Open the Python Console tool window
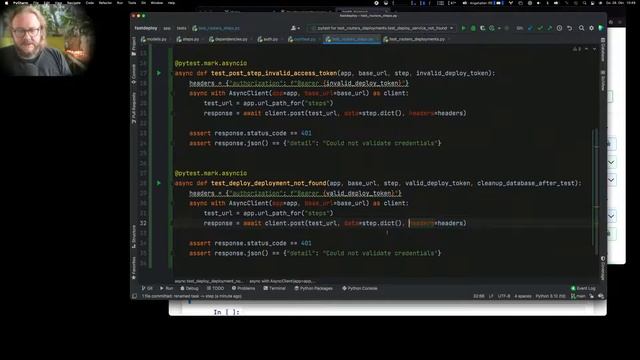 click(360, 288)
